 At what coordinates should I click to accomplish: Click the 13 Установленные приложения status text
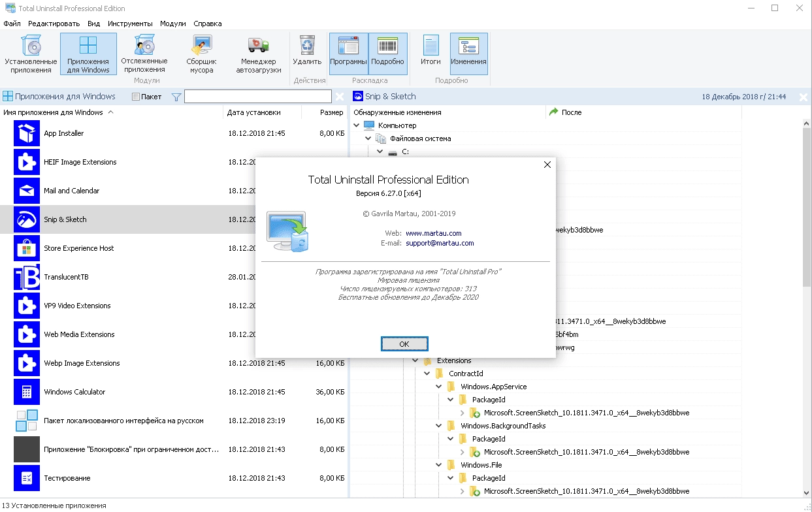point(54,505)
